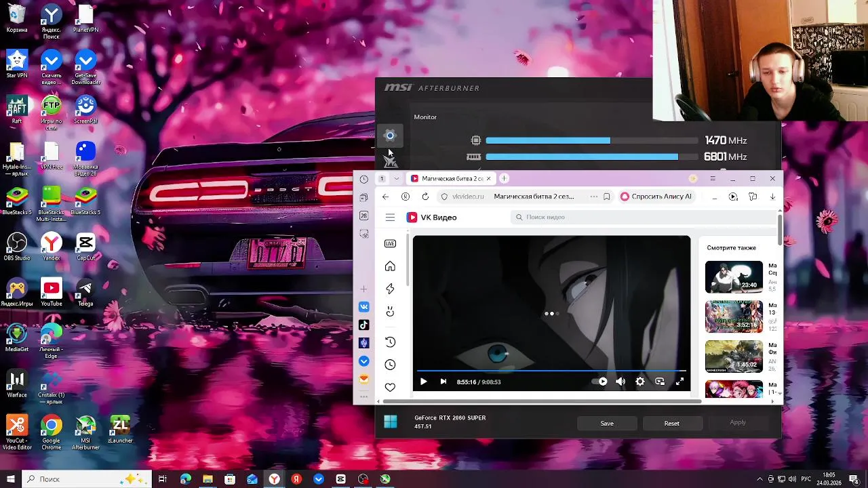868x488 pixels.
Task: Select the CapCut desktop shortcut
Action: 85,247
